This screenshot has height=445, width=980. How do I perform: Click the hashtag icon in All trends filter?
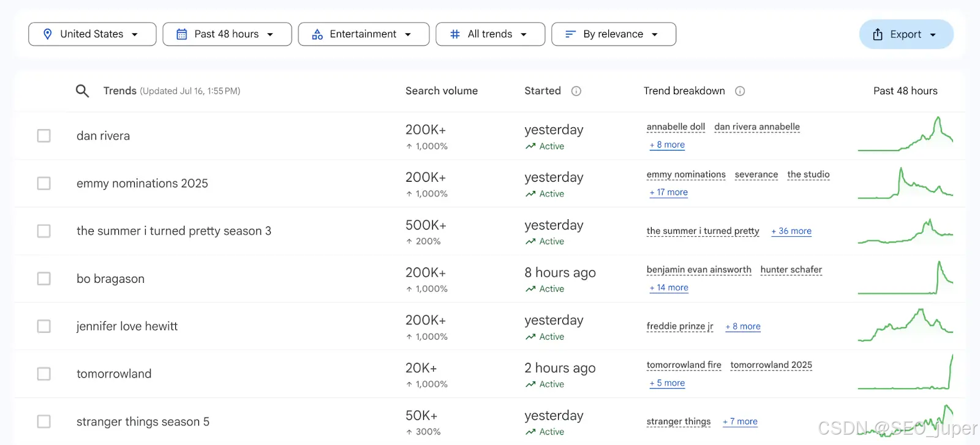click(455, 34)
